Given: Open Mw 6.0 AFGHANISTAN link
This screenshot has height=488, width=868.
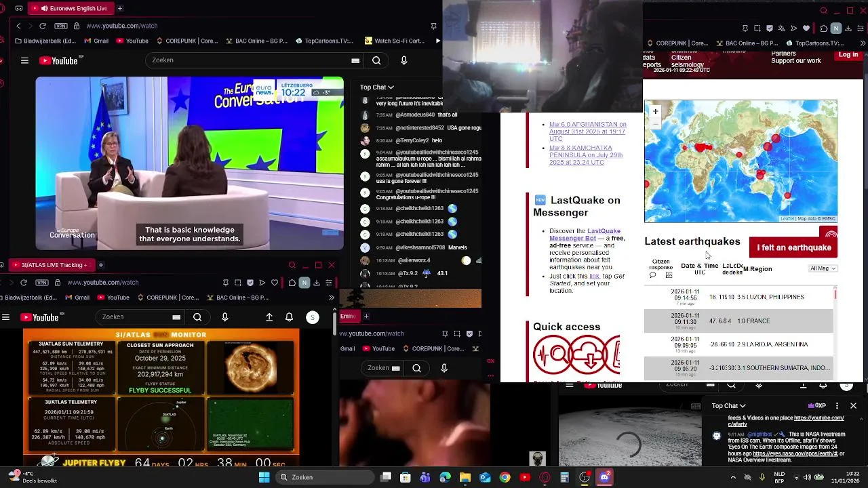Looking at the screenshot, I should pos(587,131).
